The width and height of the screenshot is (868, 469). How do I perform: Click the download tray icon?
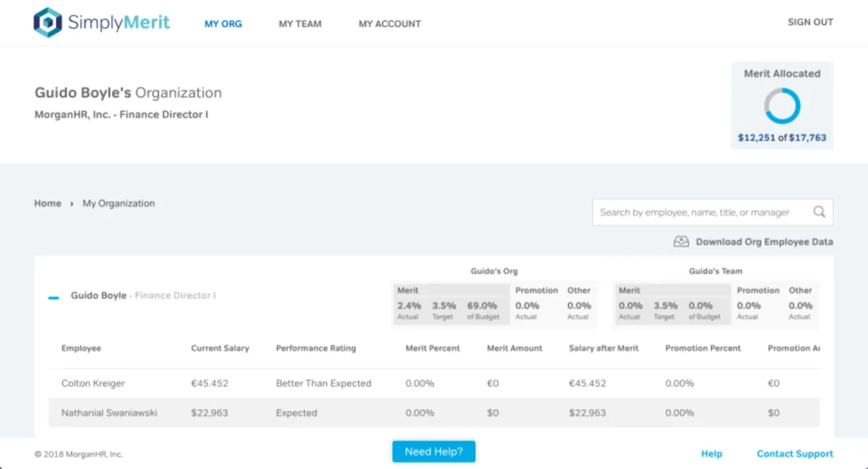(x=681, y=242)
